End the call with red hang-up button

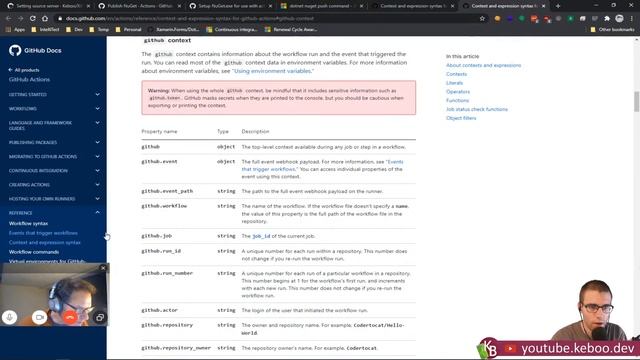point(70,317)
